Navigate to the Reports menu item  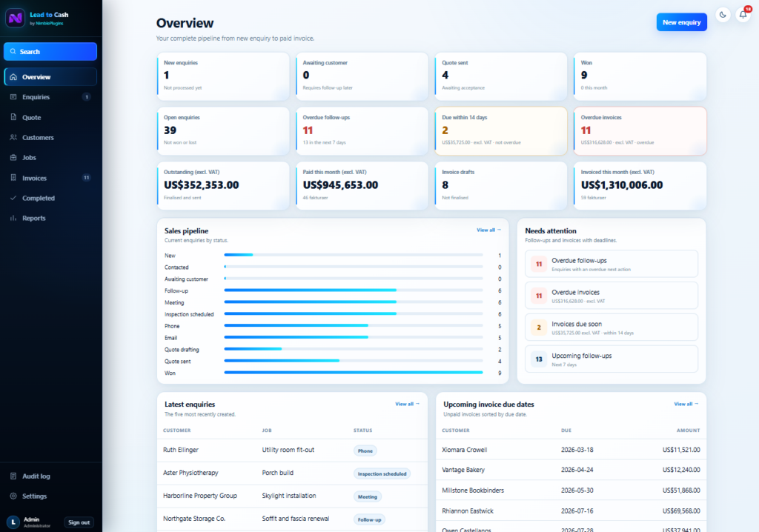click(x=50, y=218)
